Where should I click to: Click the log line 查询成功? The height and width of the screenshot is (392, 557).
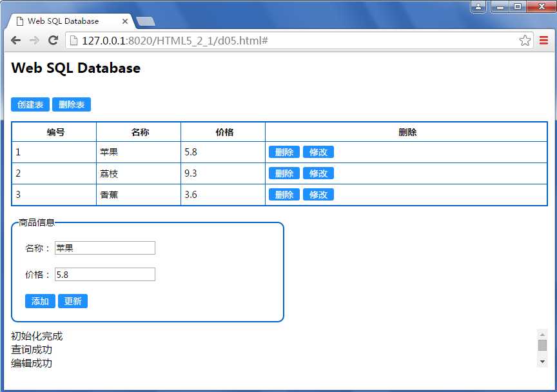point(32,349)
